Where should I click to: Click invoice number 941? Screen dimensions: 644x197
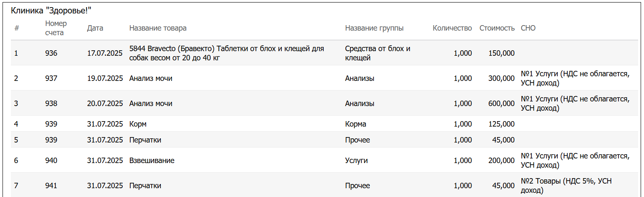(x=51, y=186)
